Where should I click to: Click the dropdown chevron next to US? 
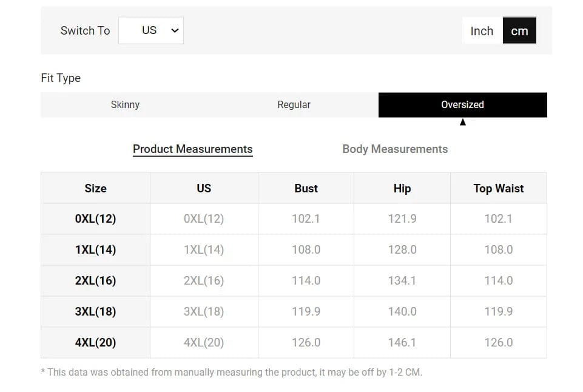pyautogui.click(x=175, y=30)
